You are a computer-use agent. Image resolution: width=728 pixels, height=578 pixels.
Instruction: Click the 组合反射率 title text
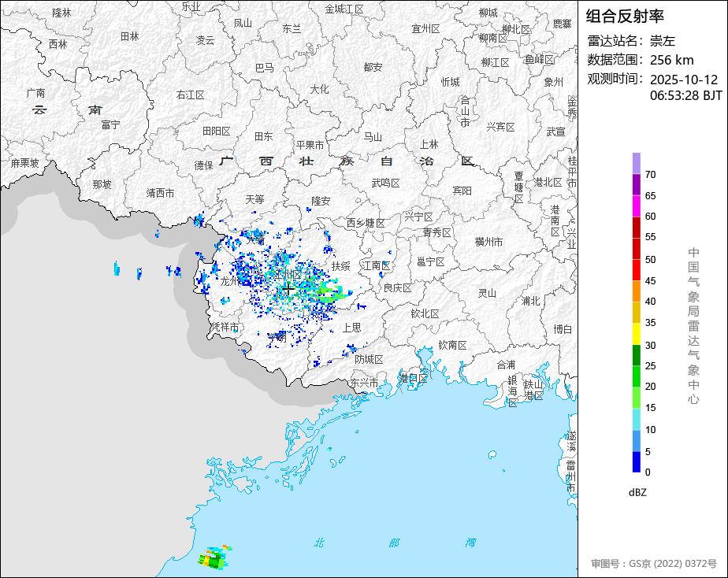[626, 16]
